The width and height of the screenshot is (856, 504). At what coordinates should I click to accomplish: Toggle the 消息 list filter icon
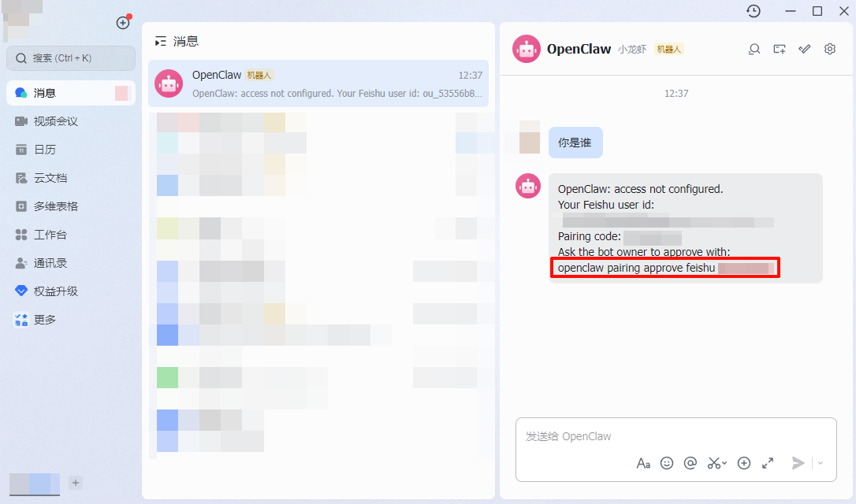[x=161, y=41]
